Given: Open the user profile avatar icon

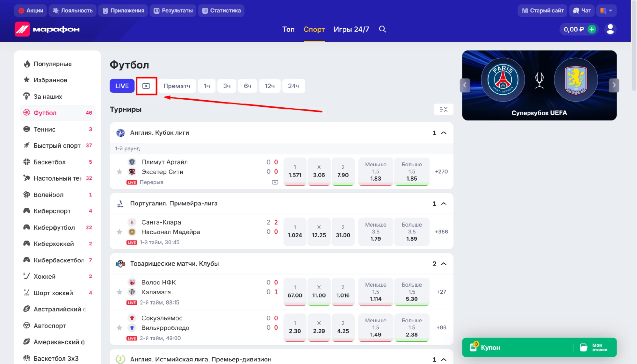Looking at the screenshot, I should (610, 29).
